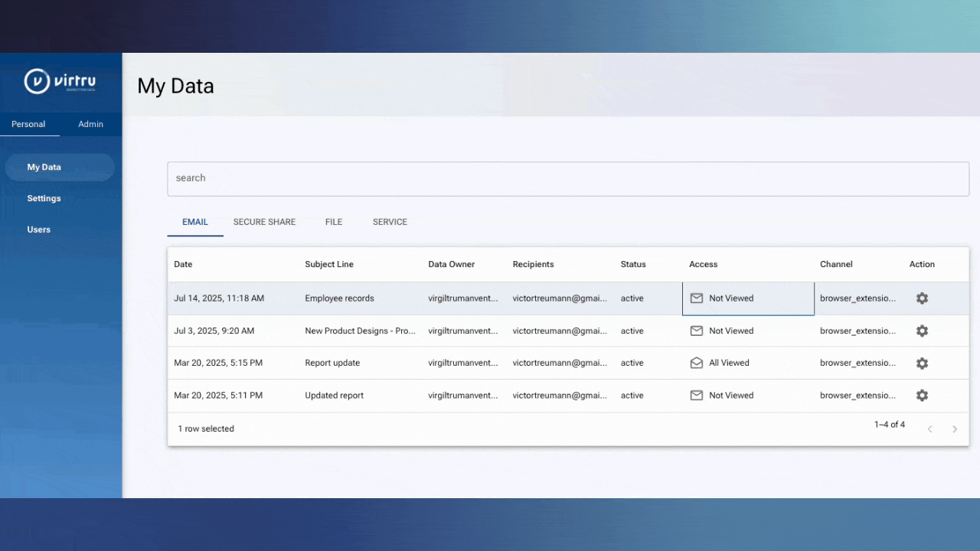Open the action gear for Employee records row
This screenshot has height=551, width=980.
[x=922, y=298]
